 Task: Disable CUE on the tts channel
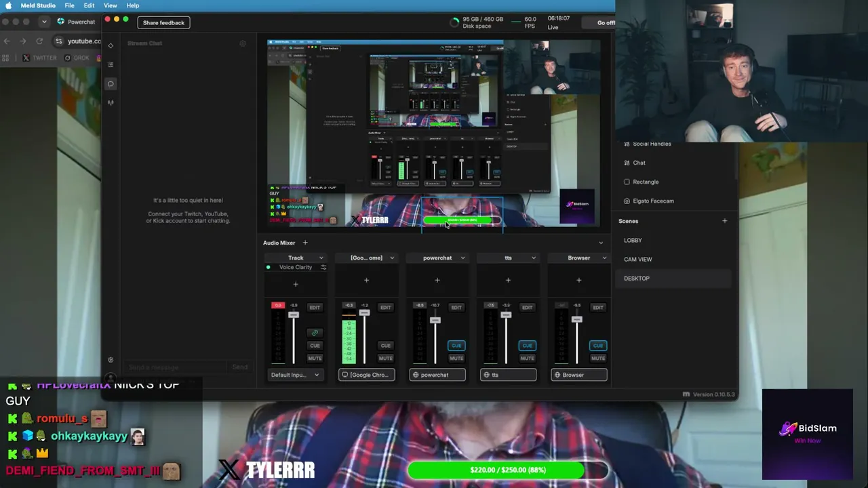(x=527, y=346)
